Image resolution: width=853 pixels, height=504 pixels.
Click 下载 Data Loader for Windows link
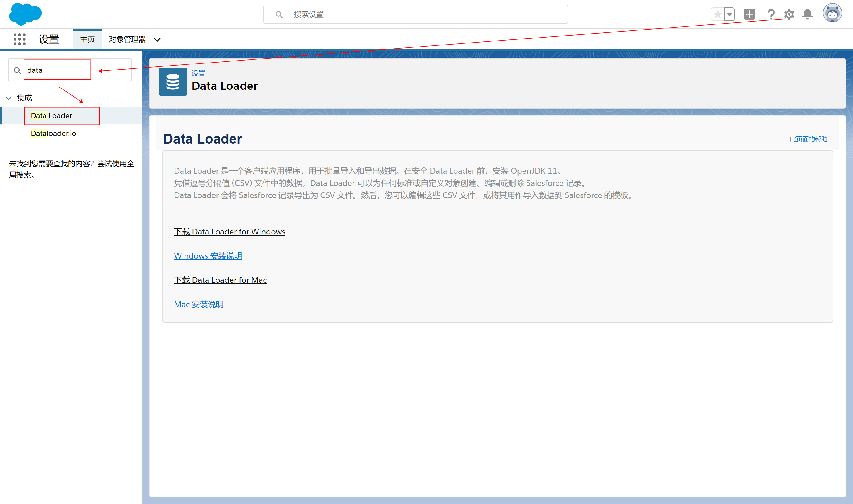pos(230,231)
